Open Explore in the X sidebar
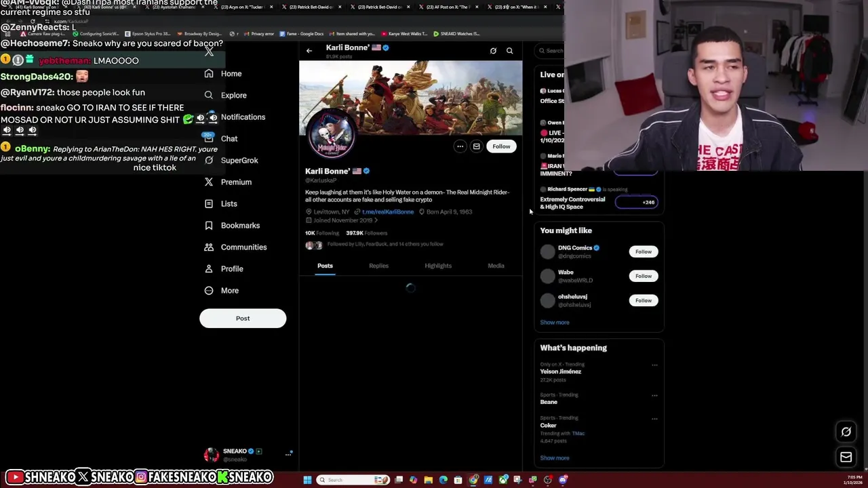 (x=226, y=95)
